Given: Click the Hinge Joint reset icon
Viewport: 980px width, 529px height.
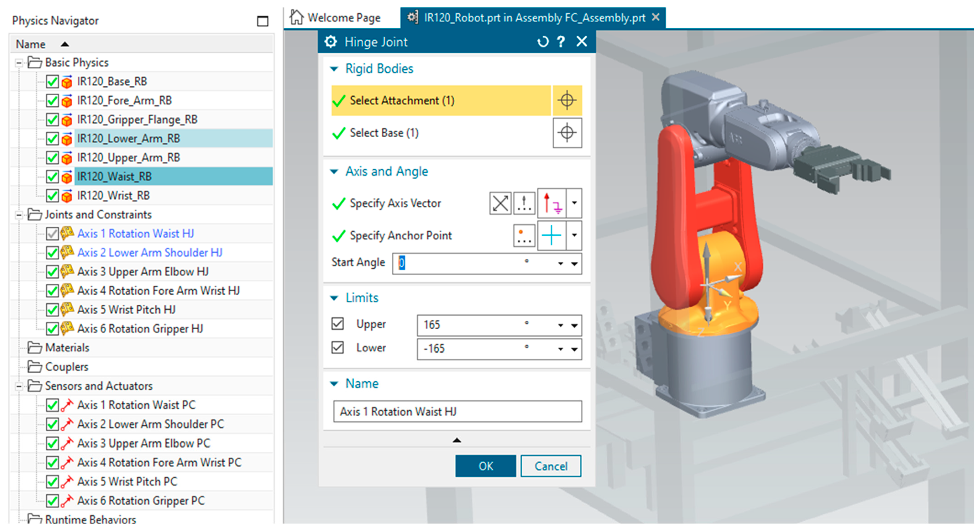Looking at the screenshot, I should coord(543,42).
